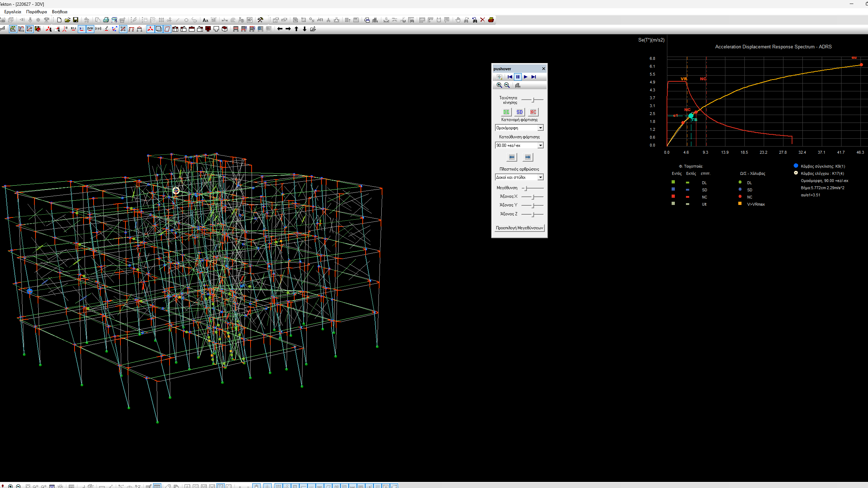Adjust the Άξονας X slider
868x488 pixels.
tap(533, 197)
